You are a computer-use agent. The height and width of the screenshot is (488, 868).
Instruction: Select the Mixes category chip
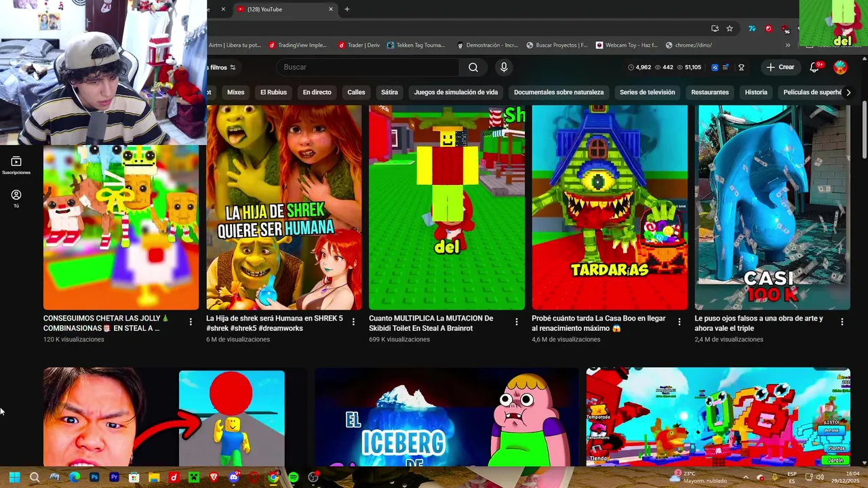click(235, 92)
